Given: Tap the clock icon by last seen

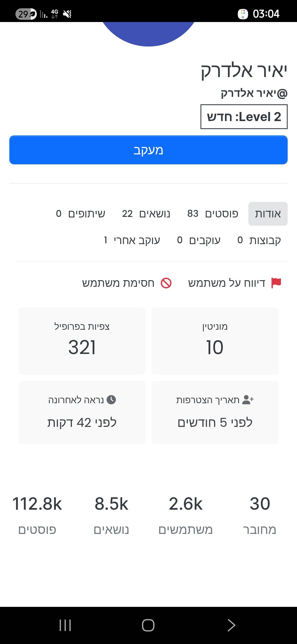Looking at the screenshot, I should coord(111,400).
